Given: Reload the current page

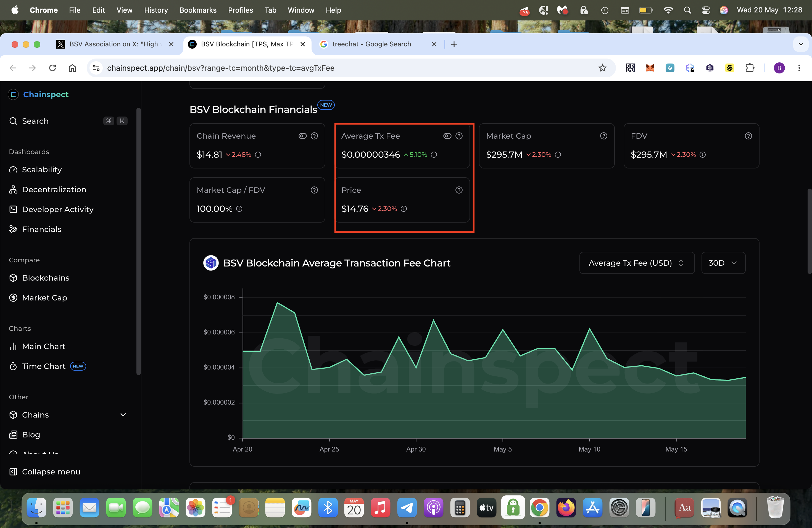Looking at the screenshot, I should pyautogui.click(x=52, y=68).
